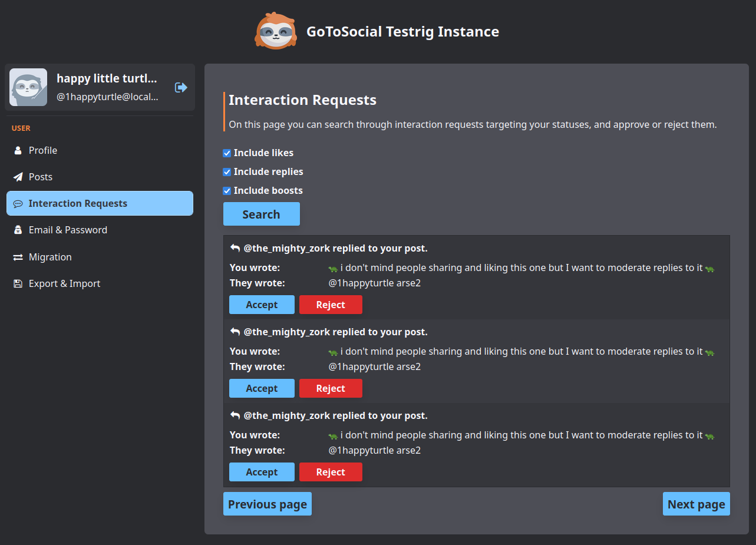
Task: Reject the second reply request
Action: coord(331,388)
